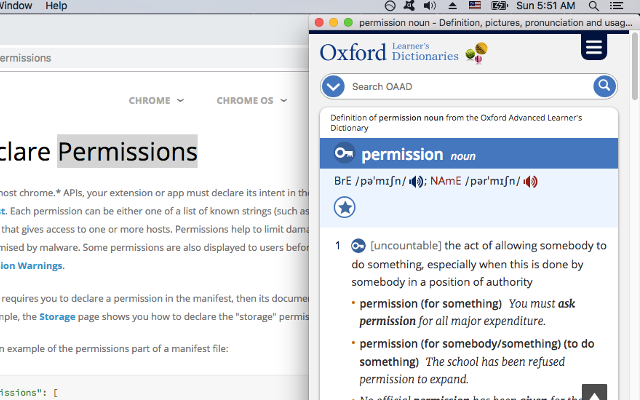Click the battery status icon
This screenshot has width=640, height=400.
point(499,6)
